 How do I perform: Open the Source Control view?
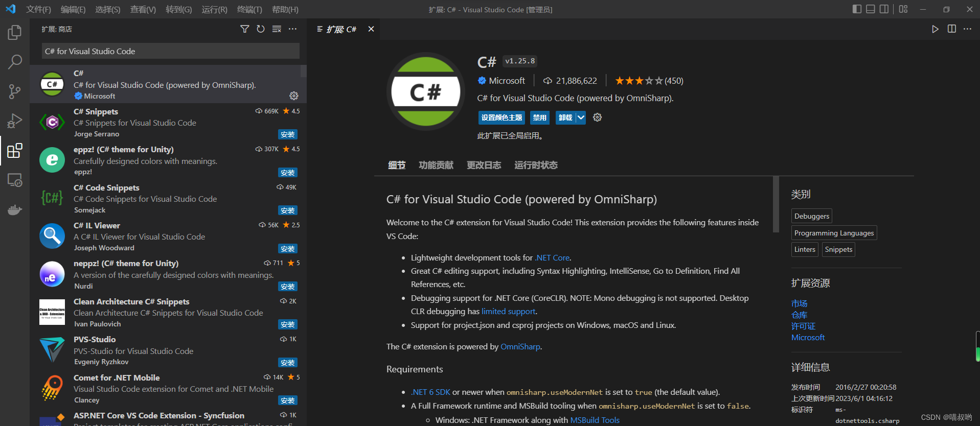pyautogui.click(x=15, y=91)
